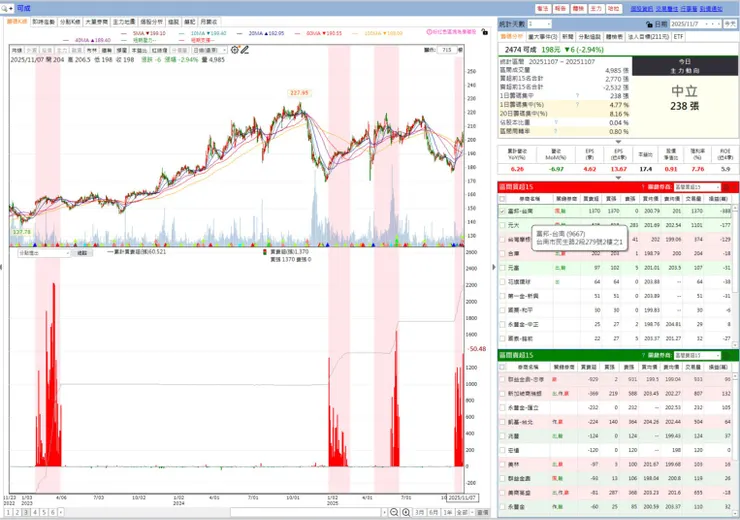Click the 1年 range button

448,512
